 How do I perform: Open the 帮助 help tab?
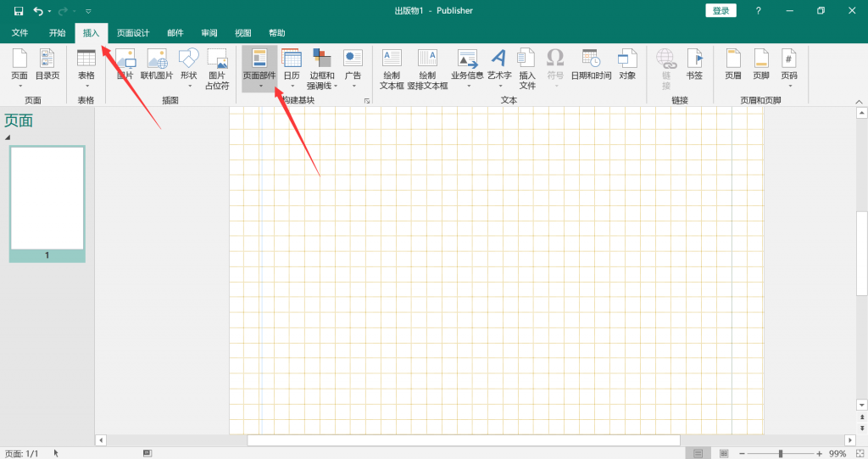(277, 33)
